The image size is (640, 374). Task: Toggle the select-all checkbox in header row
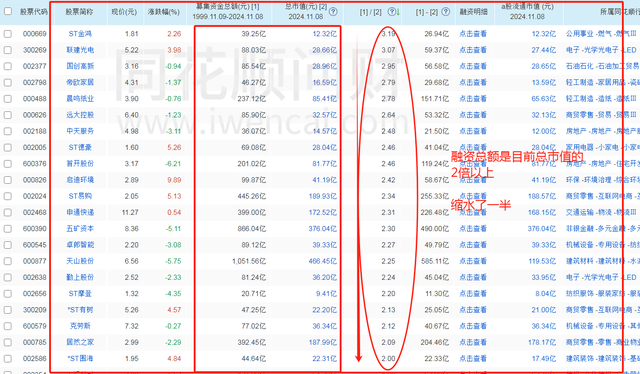tap(8, 11)
